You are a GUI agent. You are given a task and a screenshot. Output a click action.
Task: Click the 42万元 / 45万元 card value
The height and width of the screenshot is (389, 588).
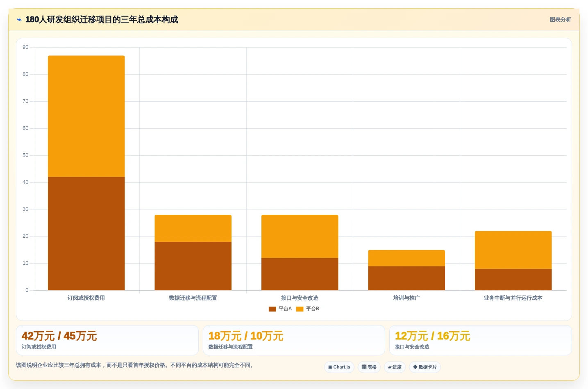pyautogui.click(x=59, y=336)
